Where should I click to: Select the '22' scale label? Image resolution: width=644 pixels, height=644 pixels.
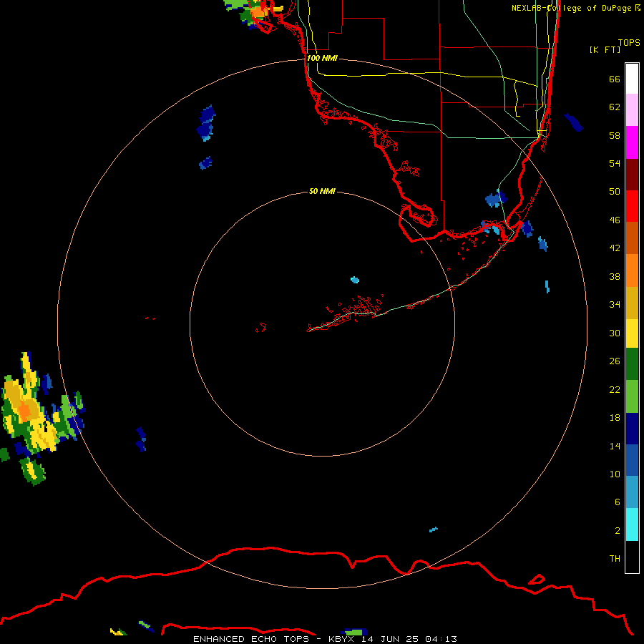tap(615, 389)
